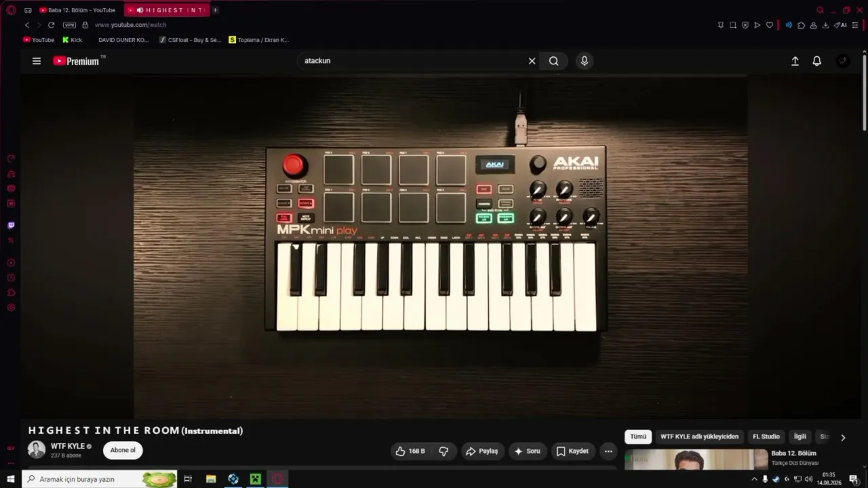Go forward in browser history
The height and width of the screenshot is (488, 868).
pyautogui.click(x=39, y=25)
